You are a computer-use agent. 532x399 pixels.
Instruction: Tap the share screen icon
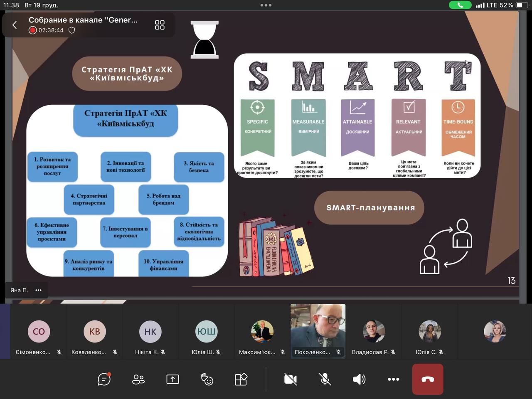(172, 379)
